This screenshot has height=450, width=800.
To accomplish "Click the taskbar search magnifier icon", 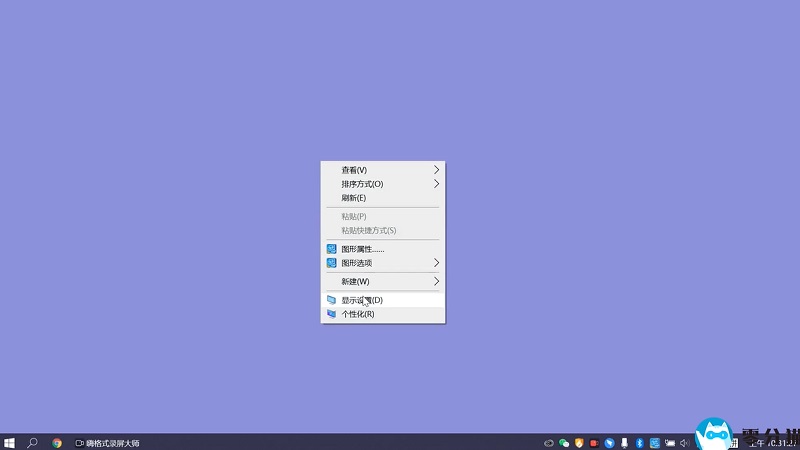I will pos(32,442).
